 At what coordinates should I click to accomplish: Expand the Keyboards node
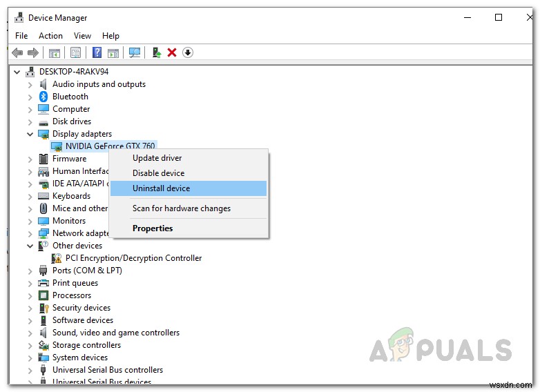click(30, 197)
